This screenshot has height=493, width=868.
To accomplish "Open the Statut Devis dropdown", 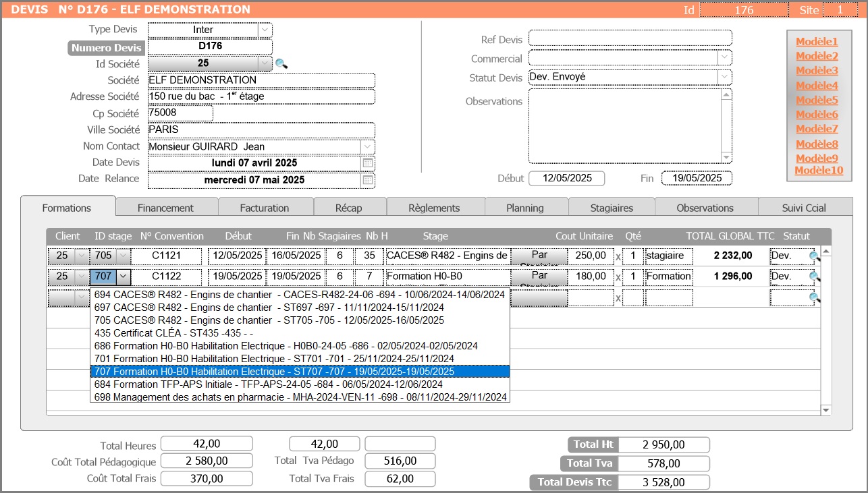I will tap(724, 78).
